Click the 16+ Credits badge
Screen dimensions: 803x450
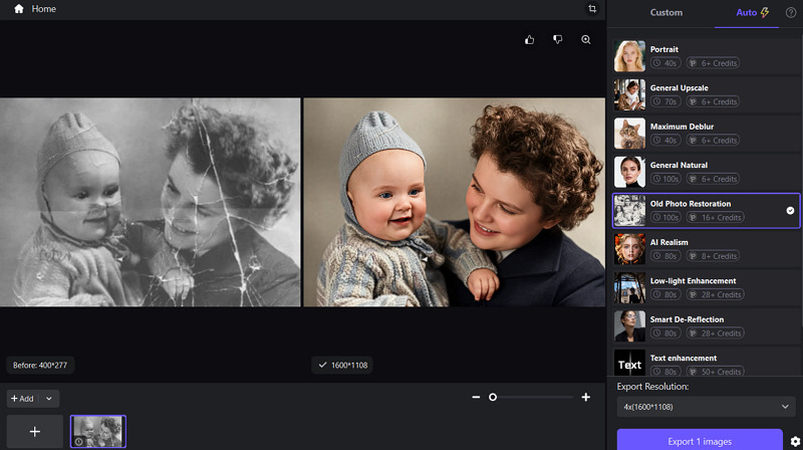[x=715, y=218]
